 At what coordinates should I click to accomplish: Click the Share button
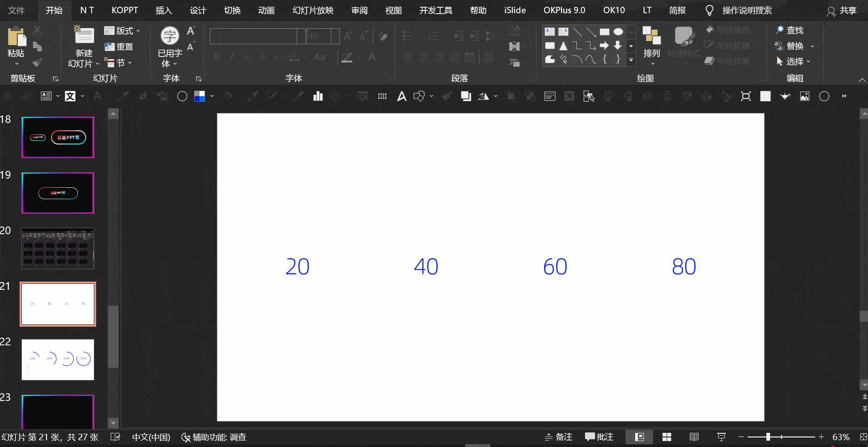coord(842,10)
